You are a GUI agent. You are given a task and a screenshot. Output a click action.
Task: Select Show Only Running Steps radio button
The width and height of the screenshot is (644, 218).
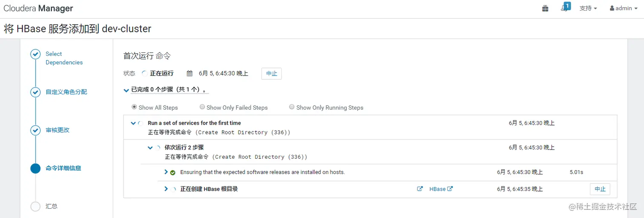point(292,107)
